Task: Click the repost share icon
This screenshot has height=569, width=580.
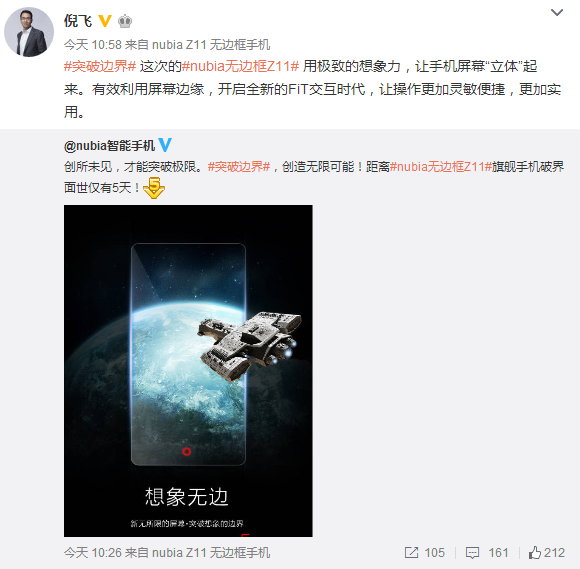Action: pyautogui.click(x=411, y=553)
